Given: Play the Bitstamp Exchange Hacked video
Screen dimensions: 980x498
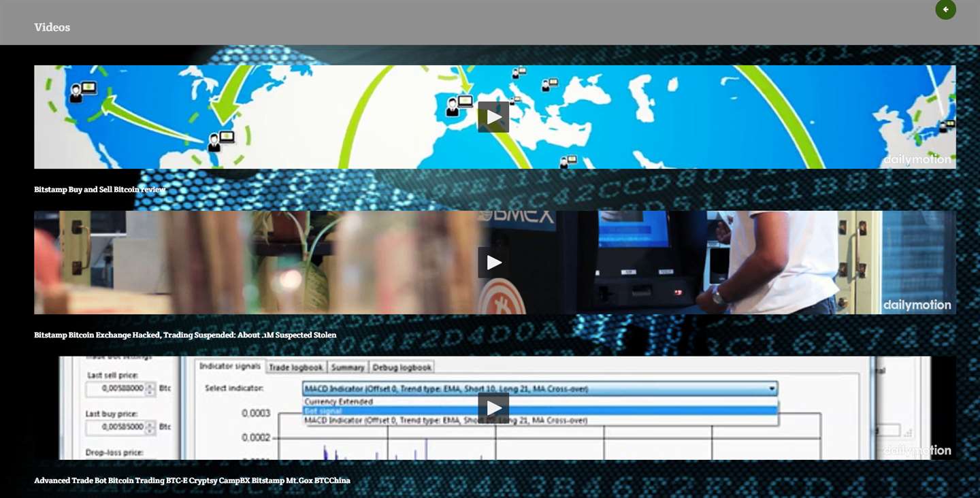Looking at the screenshot, I should [493, 263].
